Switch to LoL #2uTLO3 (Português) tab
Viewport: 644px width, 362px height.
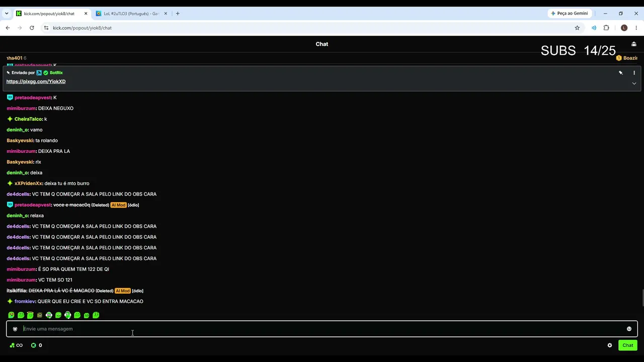click(131, 14)
